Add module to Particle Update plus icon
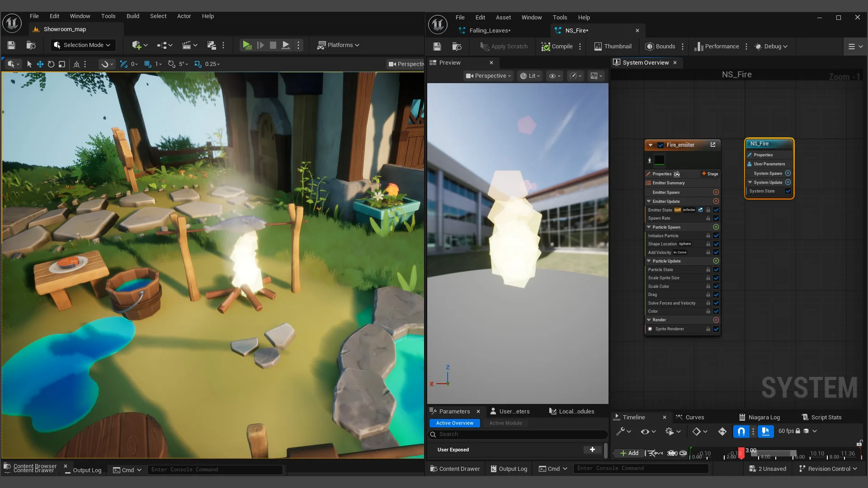This screenshot has height=488, width=868. coord(716,261)
